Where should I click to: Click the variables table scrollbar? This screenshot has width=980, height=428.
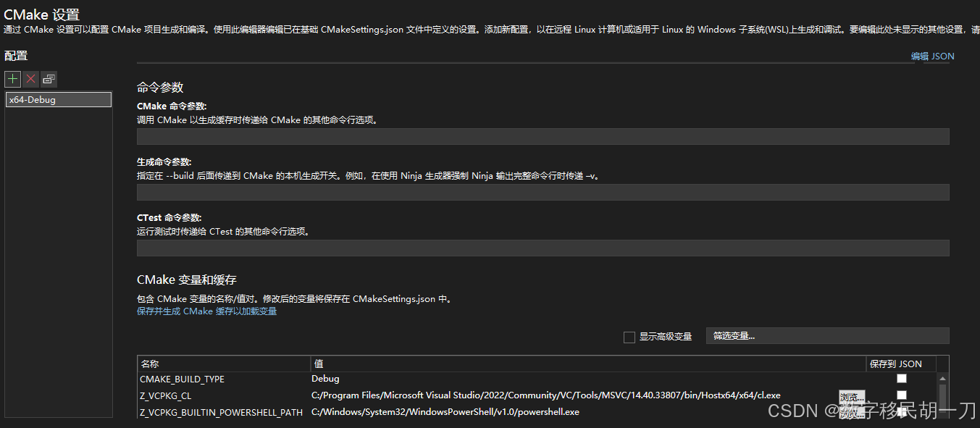click(943, 398)
